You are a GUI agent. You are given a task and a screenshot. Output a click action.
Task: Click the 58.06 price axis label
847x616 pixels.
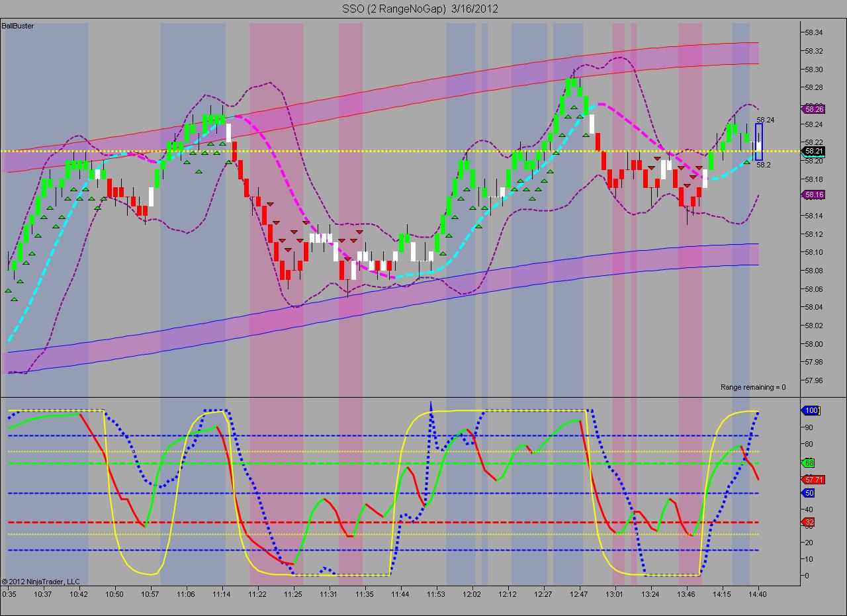(x=814, y=289)
